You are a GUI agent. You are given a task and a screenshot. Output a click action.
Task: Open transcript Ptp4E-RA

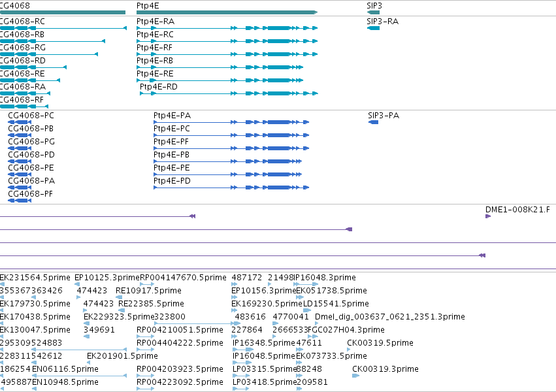pos(155,22)
